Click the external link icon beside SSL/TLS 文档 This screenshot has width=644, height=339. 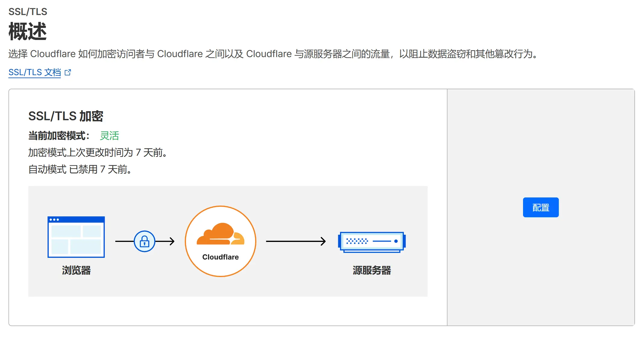pos(68,72)
